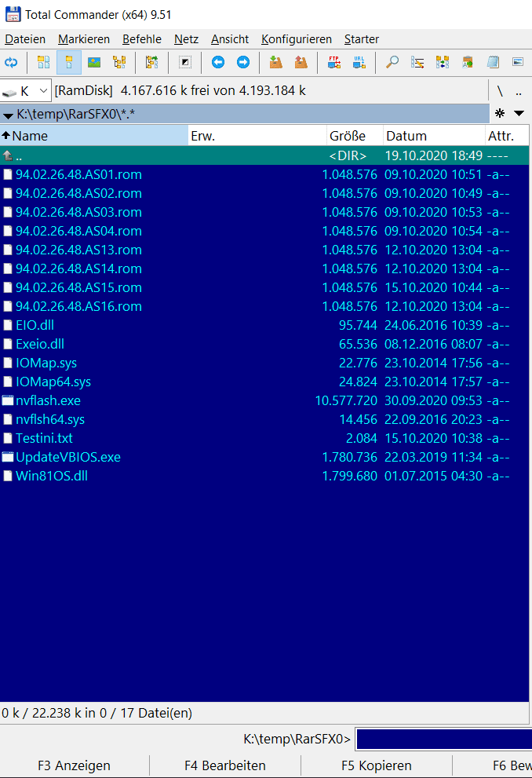532x778 pixels.
Task: Open the new URL connection icon
Action: pos(359,62)
